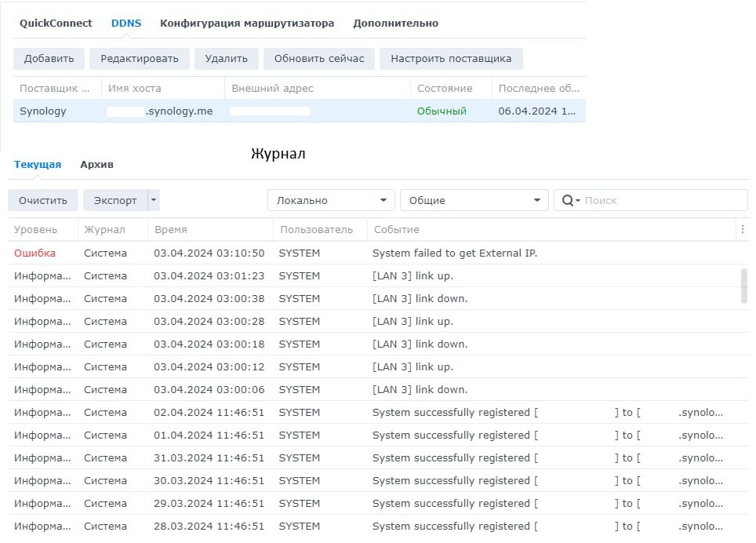Click the log list scrollbar thumb

click(x=744, y=286)
